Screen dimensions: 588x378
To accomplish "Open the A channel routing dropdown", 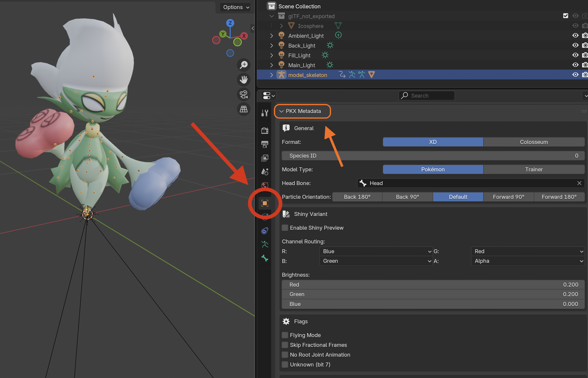I will point(528,261).
